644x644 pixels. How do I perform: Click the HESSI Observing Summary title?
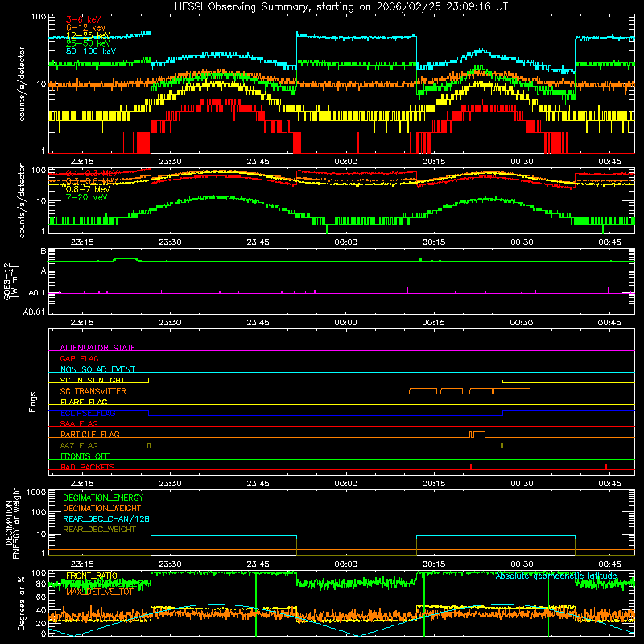point(341,7)
